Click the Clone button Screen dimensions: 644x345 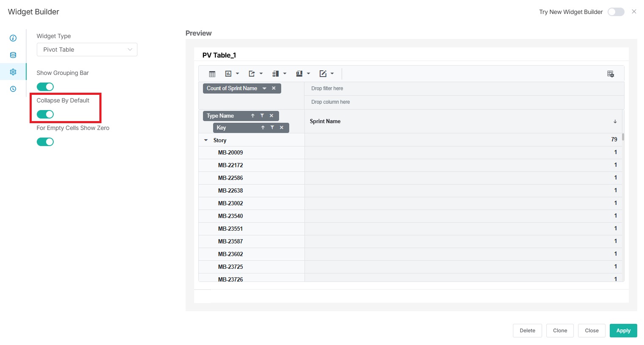pyautogui.click(x=560, y=331)
